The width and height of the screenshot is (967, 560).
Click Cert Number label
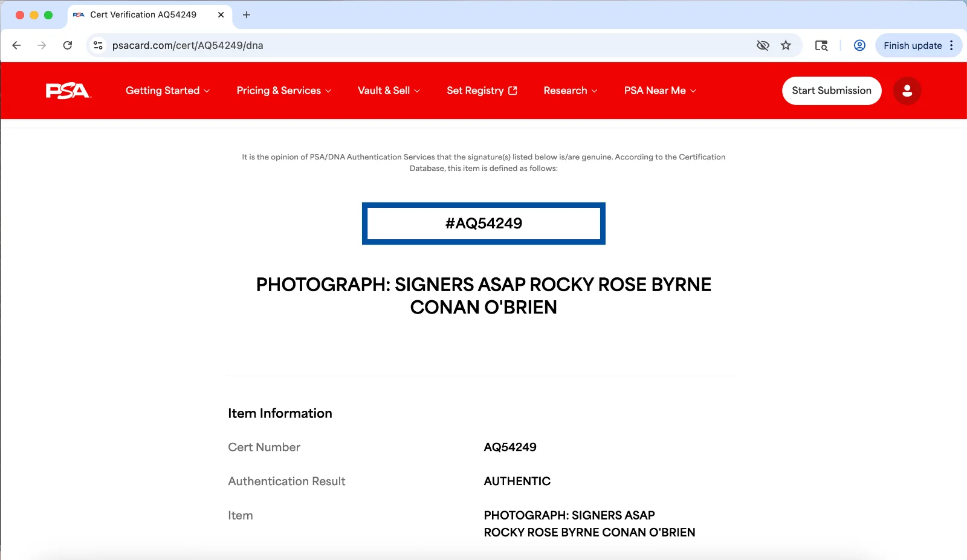(x=264, y=447)
